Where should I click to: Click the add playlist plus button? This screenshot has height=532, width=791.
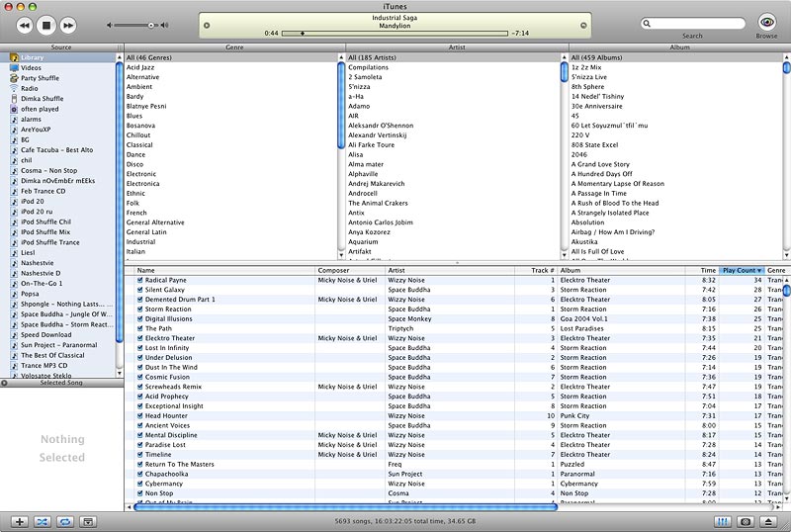coord(19,522)
